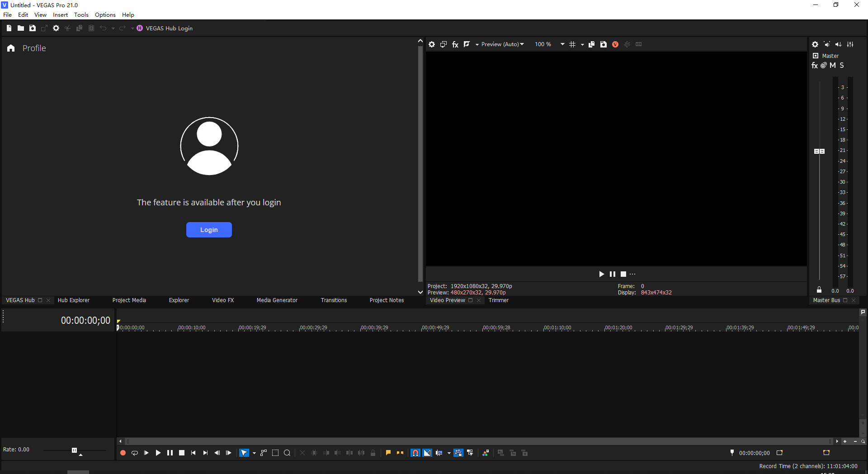Toggle Automatic Crossfades icon

[427, 453]
